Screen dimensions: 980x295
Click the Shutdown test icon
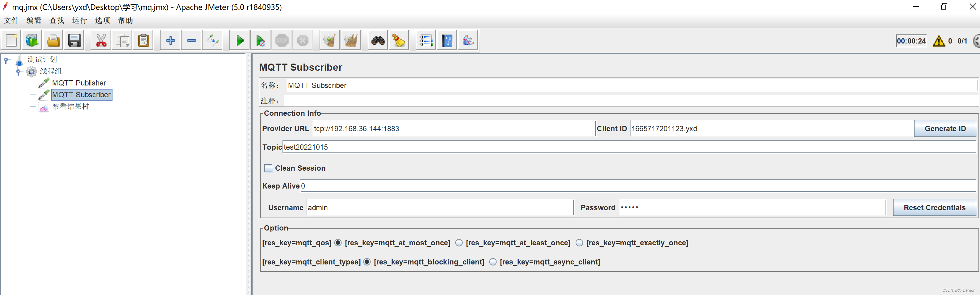(303, 40)
